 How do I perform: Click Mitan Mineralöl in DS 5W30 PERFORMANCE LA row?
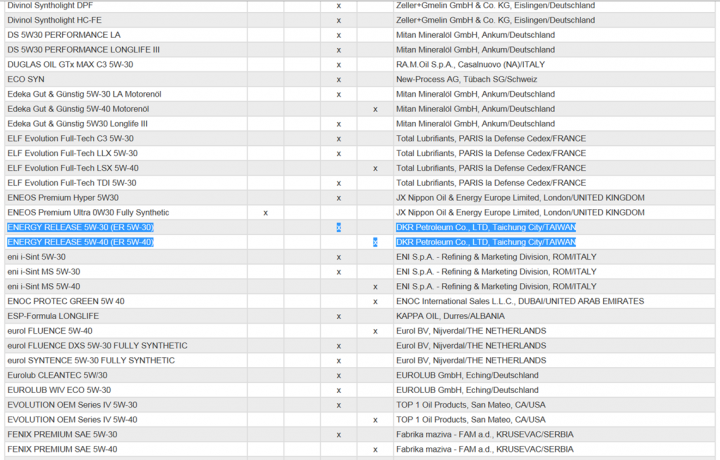tap(475, 35)
